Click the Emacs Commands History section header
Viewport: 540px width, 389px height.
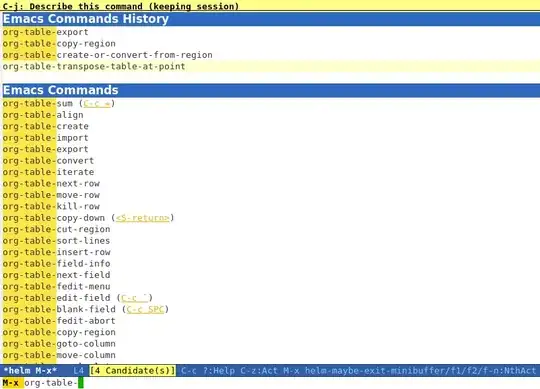[270, 19]
